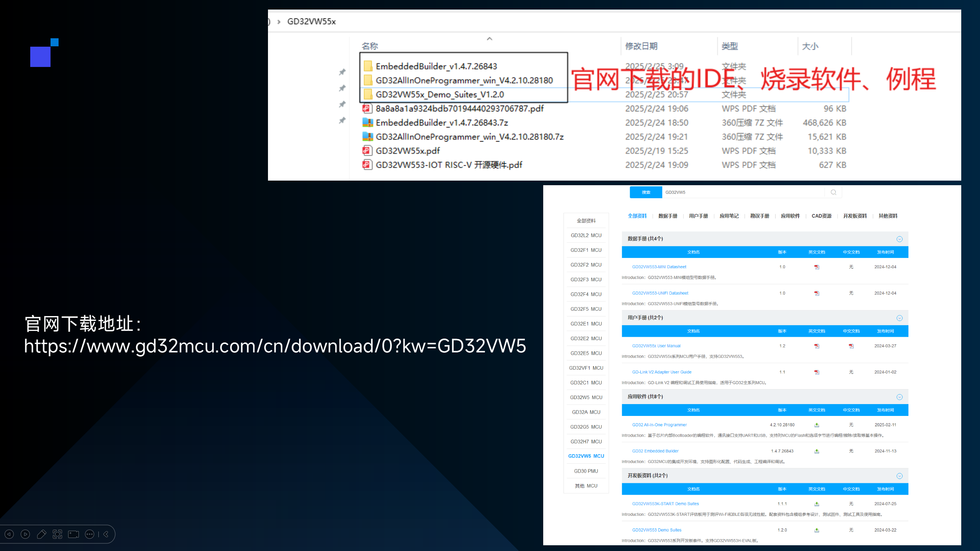Select GD32VW5 MCU in sidebar

[586, 456]
